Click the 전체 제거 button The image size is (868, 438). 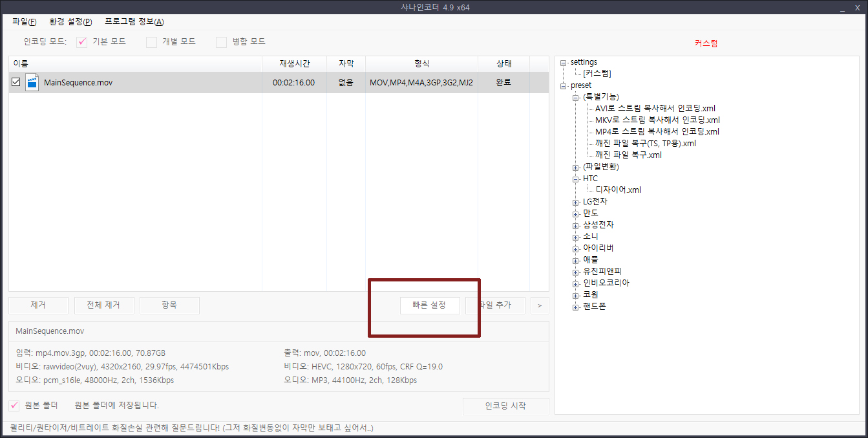point(104,305)
